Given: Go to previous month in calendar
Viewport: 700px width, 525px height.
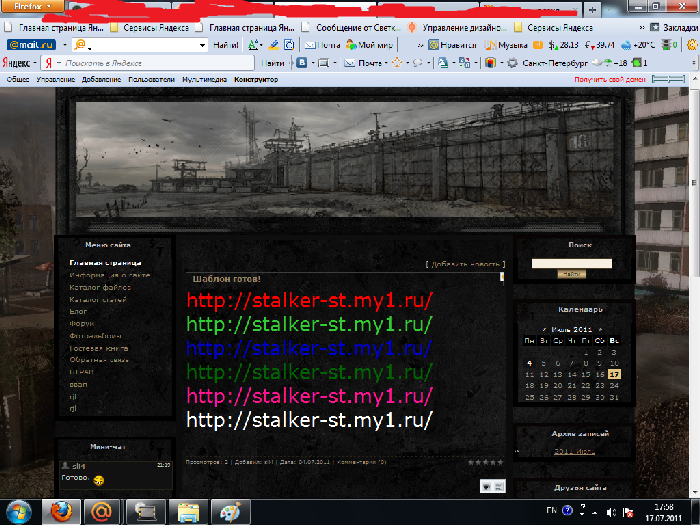Looking at the screenshot, I should pos(544,329).
